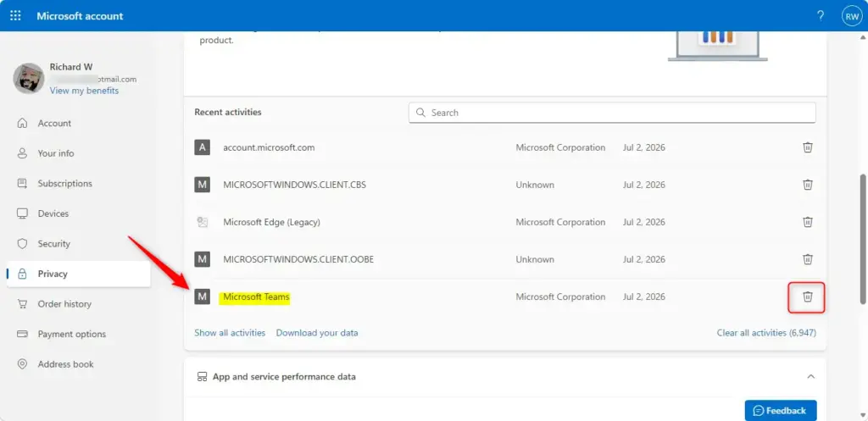
Task: Delete the account.microsoft.com activity
Action: click(808, 147)
